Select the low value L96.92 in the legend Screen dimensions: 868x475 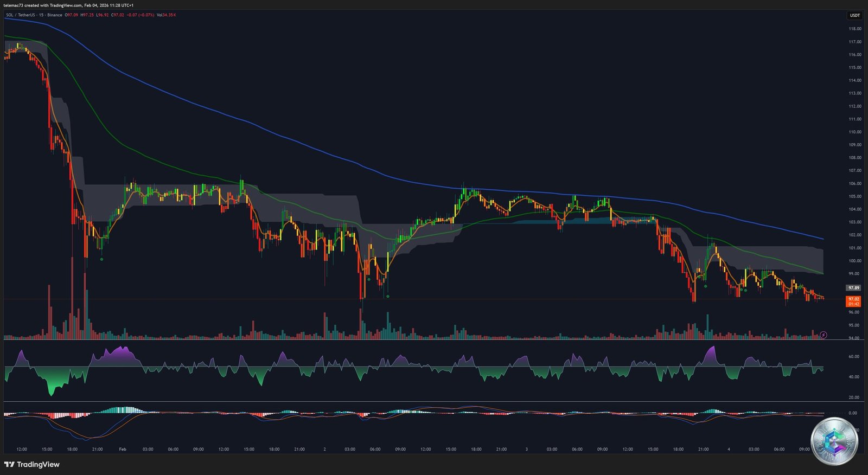coord(102,15)
